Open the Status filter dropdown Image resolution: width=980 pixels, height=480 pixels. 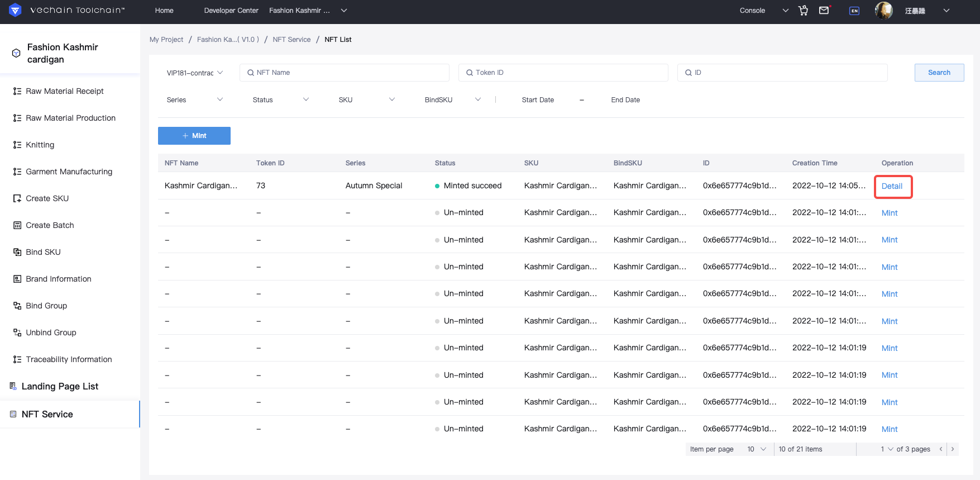(x=280, y=99)
